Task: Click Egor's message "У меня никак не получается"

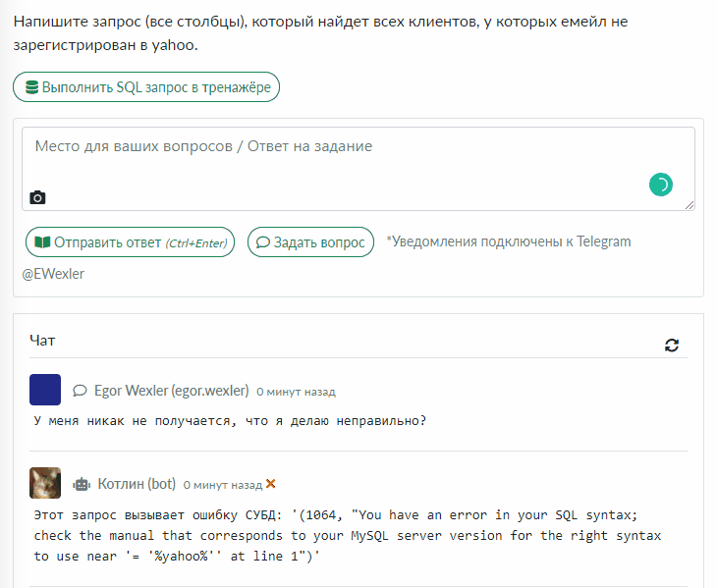Action: click(229, 421)
